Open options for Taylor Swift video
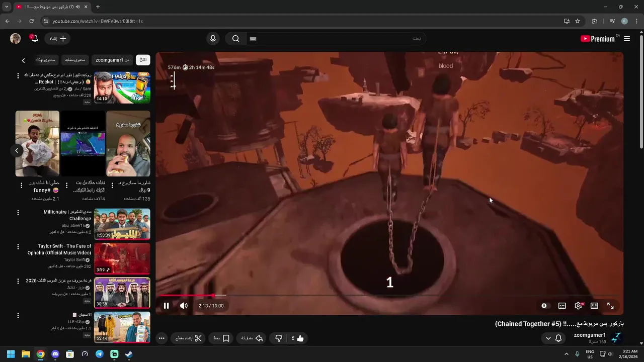This screenshot has width=644, height=362. (x=18, y=247)
